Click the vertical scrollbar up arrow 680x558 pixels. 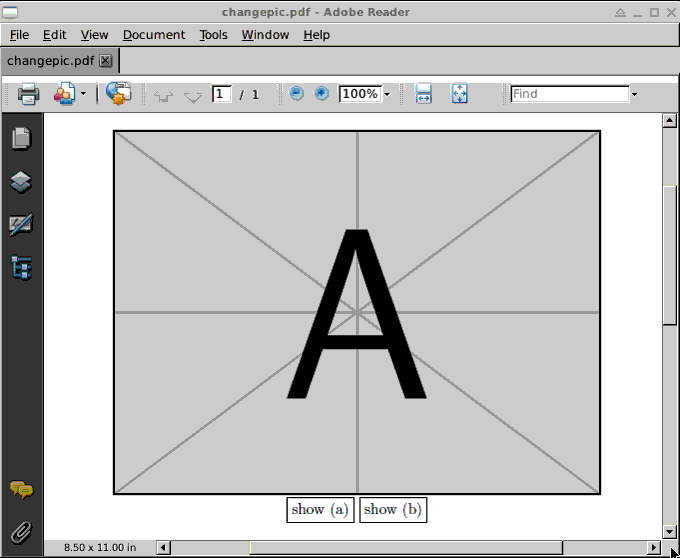point(670,120)
